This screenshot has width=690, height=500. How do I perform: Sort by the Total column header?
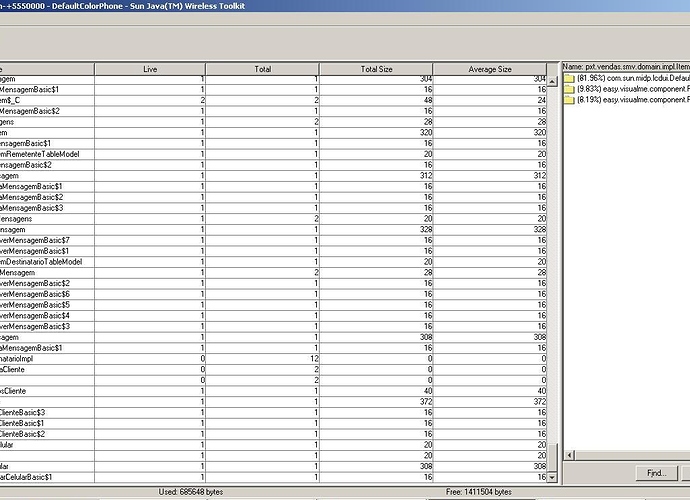click(x=263, y=69)
